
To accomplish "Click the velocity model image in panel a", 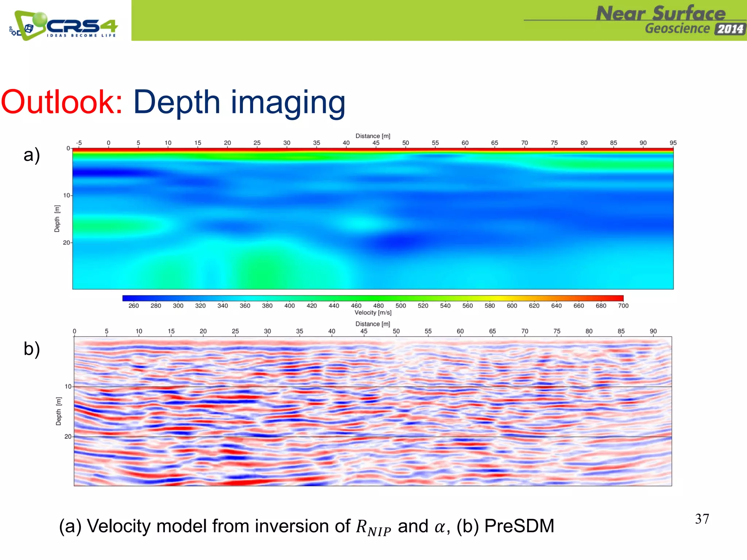I will tap(373, 219).
